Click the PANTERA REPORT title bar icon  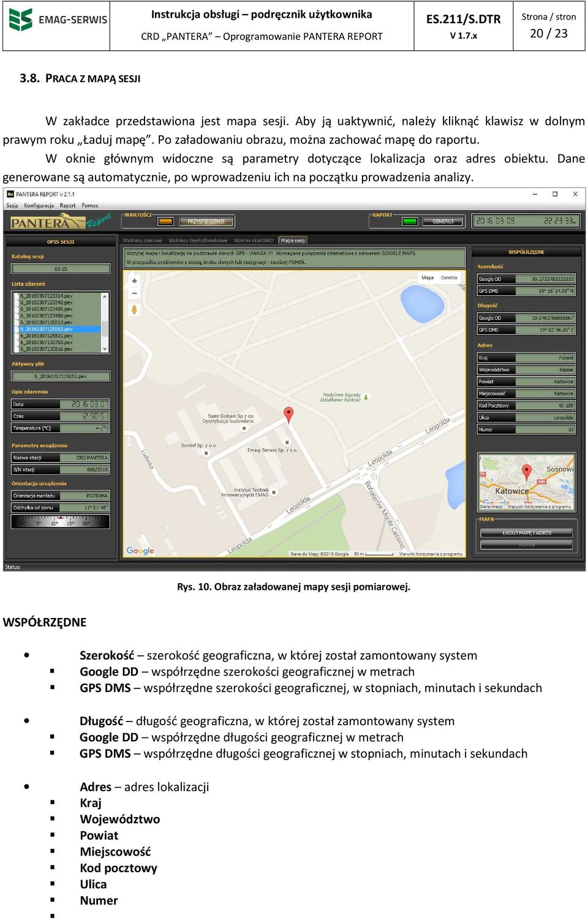(10, 194)
